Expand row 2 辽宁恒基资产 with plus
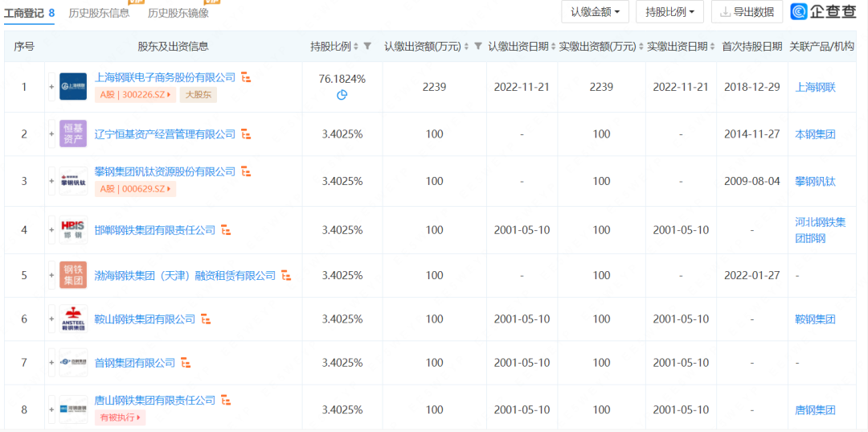The image size is (868, 432). (x=51, y=134)
